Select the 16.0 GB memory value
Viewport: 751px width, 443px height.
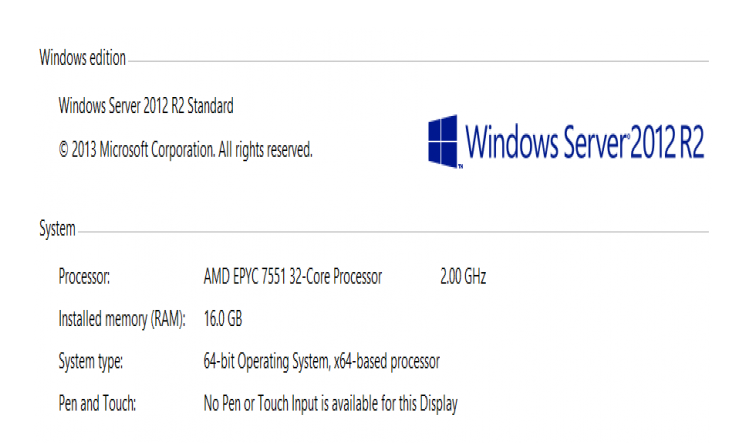coord(222,319)
